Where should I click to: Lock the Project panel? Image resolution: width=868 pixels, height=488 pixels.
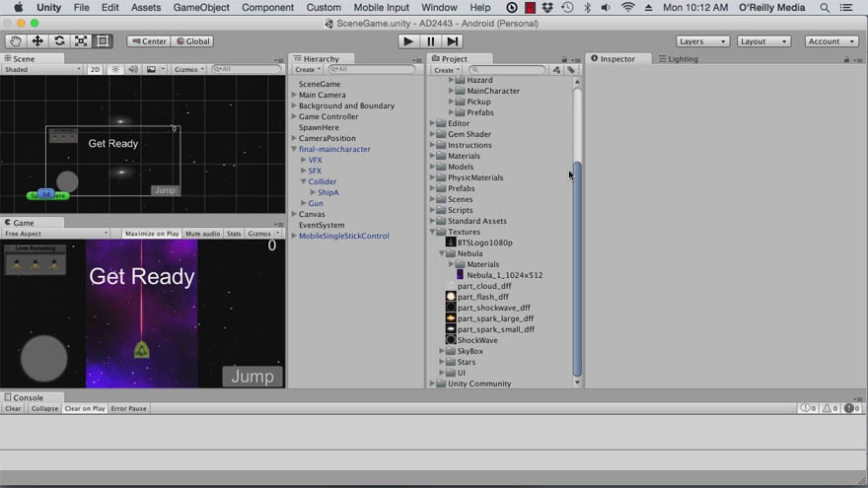click(564, 59)
